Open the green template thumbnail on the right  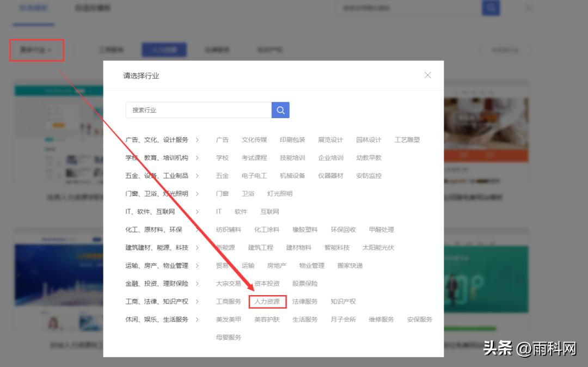[485, 278]
